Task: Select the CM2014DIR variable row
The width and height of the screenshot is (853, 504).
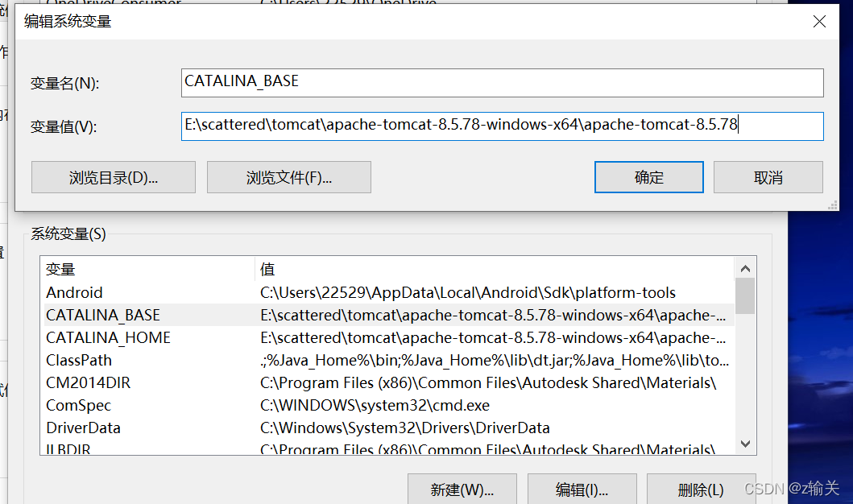Action: 389,382
